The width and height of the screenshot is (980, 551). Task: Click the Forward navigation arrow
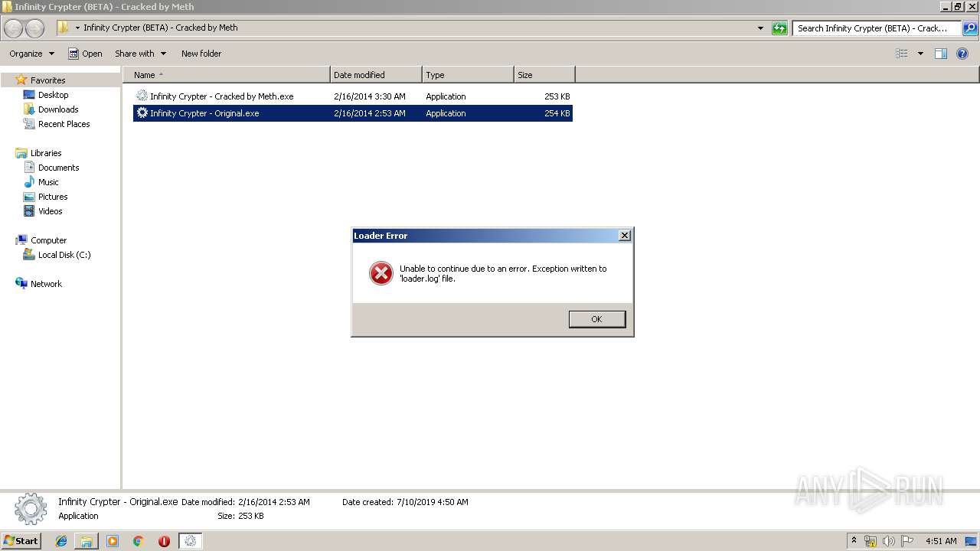(x=35, y=28)
